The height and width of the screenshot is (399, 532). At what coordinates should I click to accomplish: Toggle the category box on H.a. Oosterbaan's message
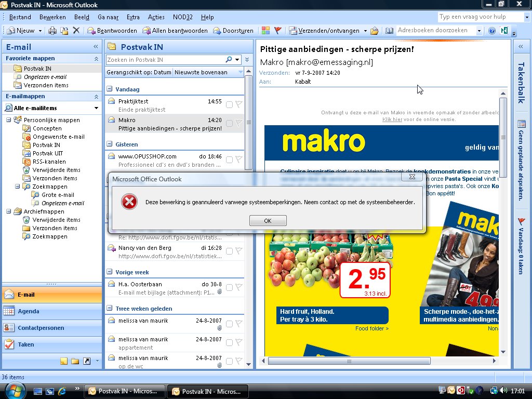click(x=229, y=288)
